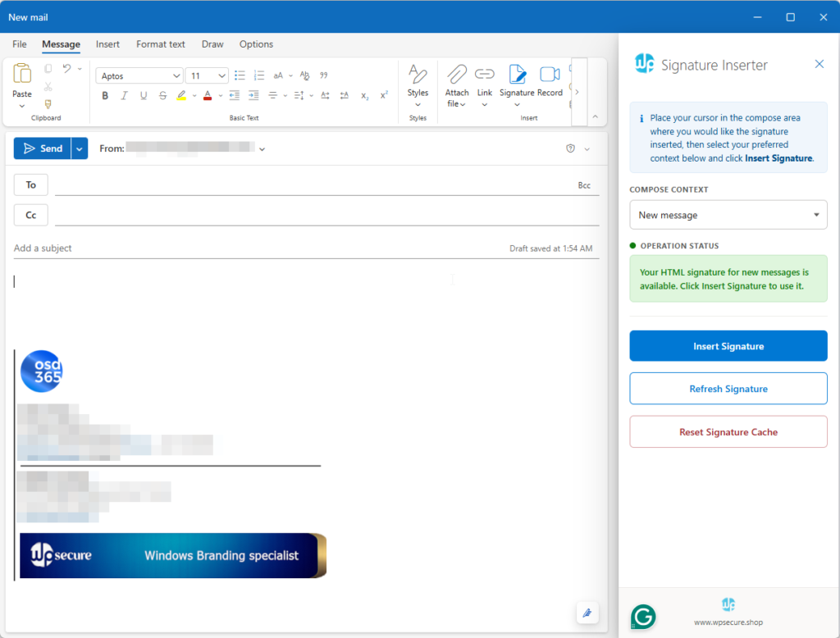
Task: Insert a bulleted list
Action: (240, 75)
